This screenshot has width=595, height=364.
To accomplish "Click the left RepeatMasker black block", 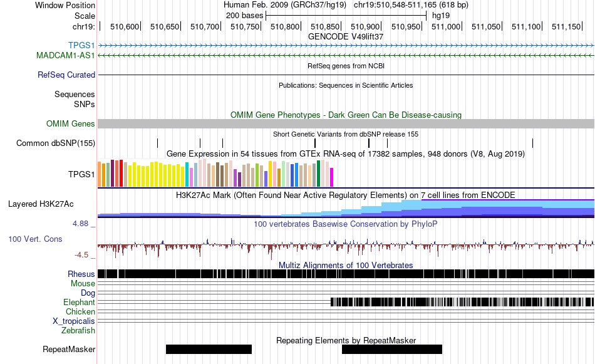I will [209, 349].
